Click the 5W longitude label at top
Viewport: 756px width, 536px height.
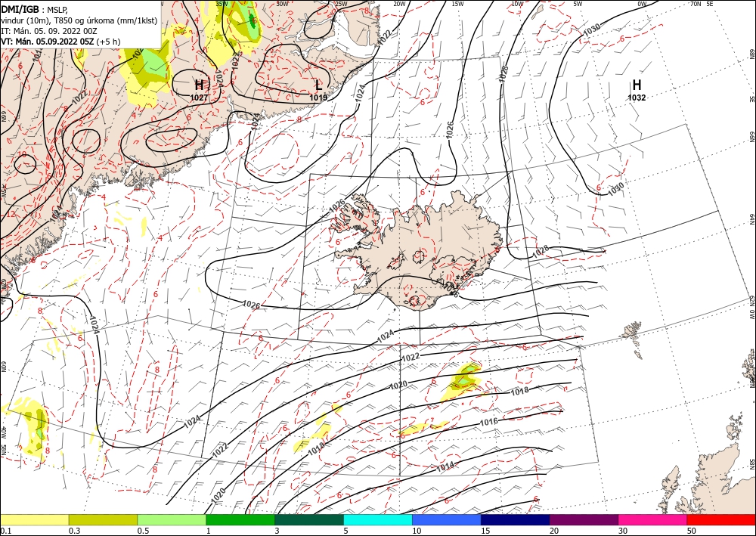click(x=578, y=3)
